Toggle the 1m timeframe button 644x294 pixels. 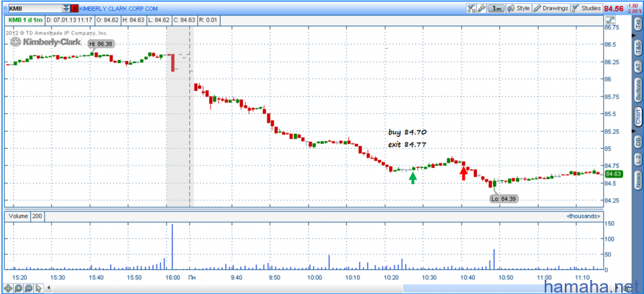[496, 8]
